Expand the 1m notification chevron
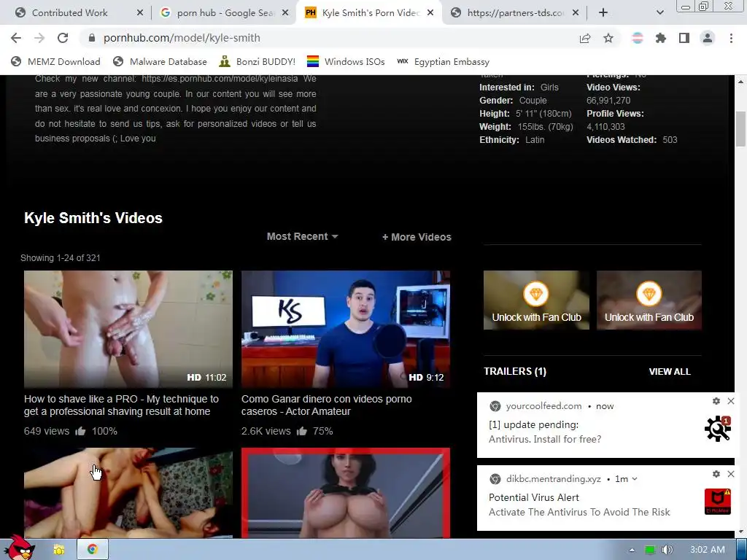This screenshot has height=560, width=747. [x=635, y=479]
